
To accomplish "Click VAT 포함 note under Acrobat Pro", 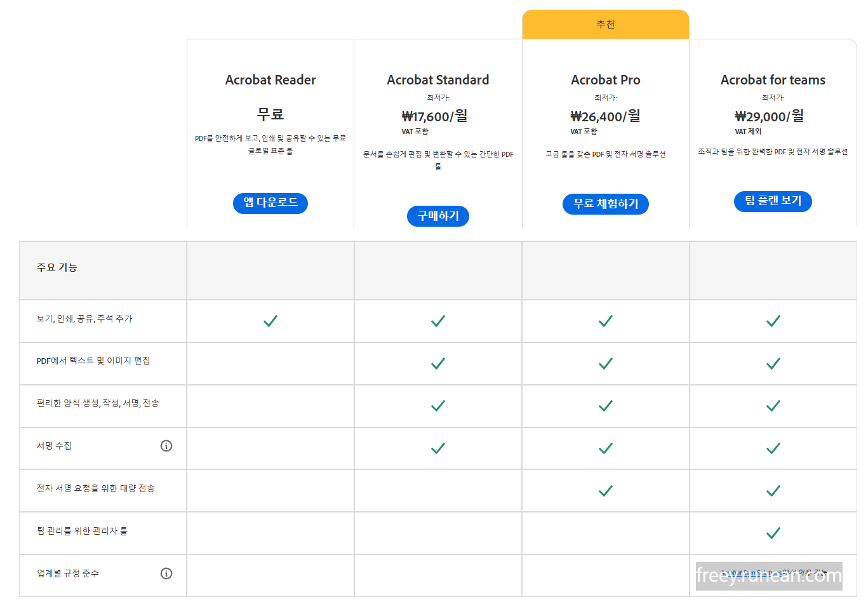I will (x=584, y=131).
